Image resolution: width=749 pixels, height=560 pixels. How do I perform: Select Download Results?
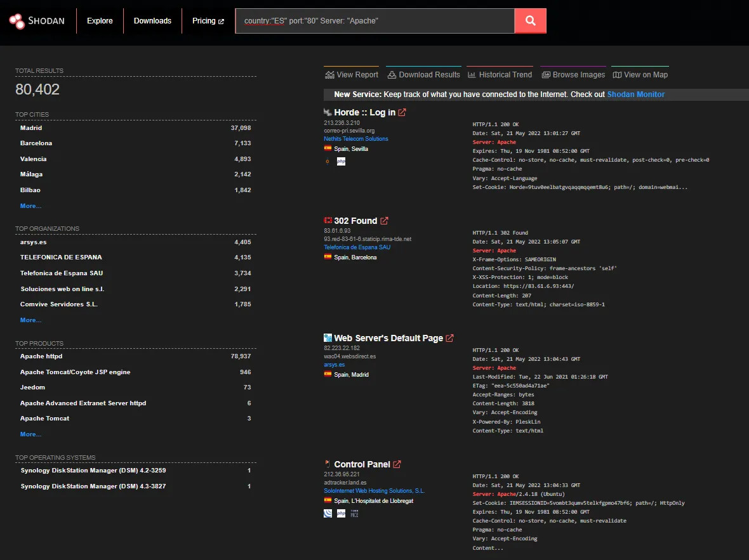pos(424,74)
